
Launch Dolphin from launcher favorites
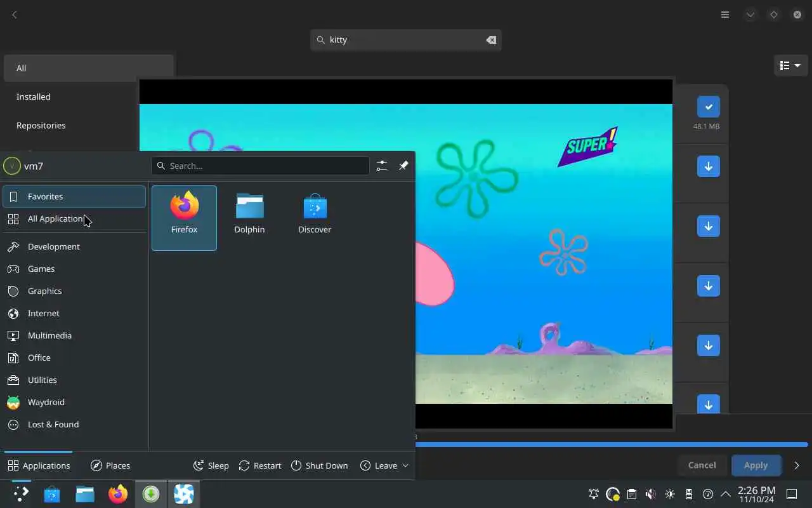tap(249, 218)
